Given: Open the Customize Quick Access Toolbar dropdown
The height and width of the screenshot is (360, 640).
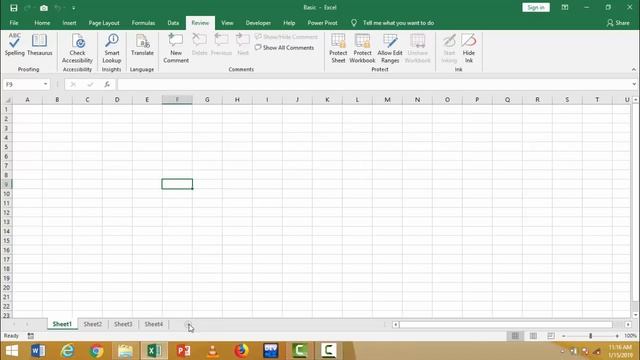Looking at the screenshot, I should (73, 8).
